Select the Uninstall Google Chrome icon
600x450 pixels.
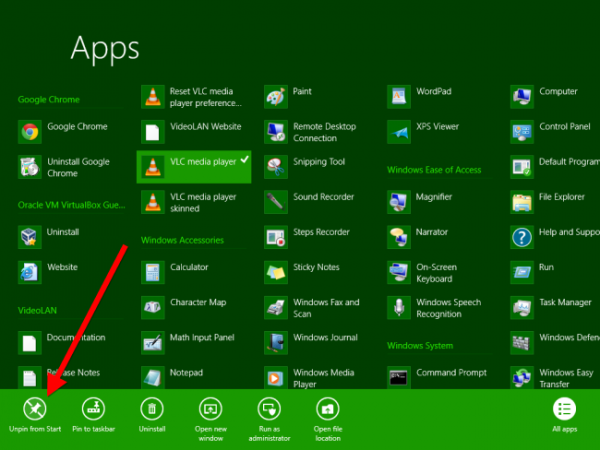(30, 167)
